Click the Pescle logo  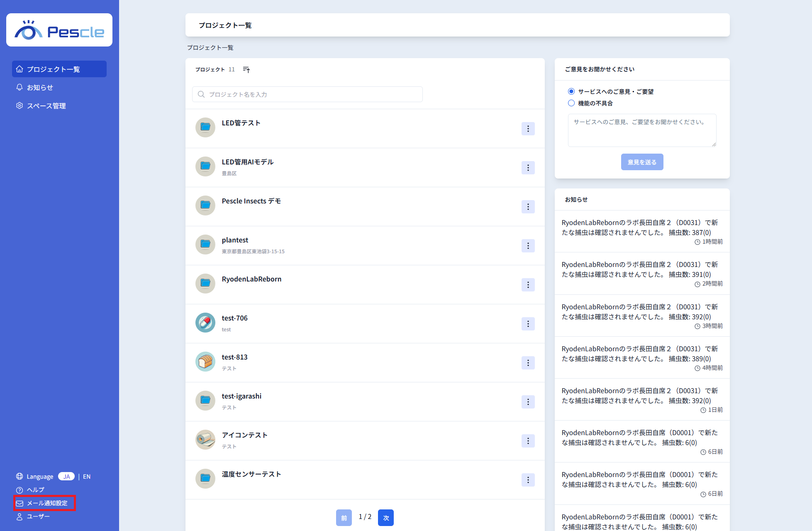click(59, 30)
